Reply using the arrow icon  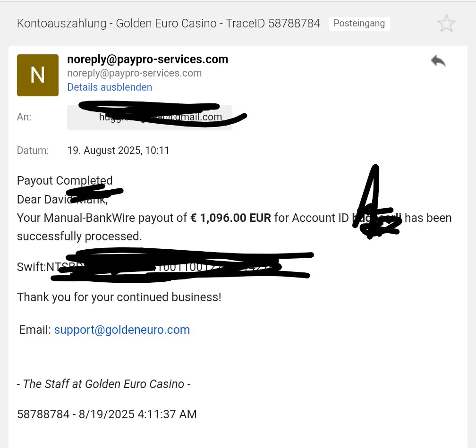(438, 61)
